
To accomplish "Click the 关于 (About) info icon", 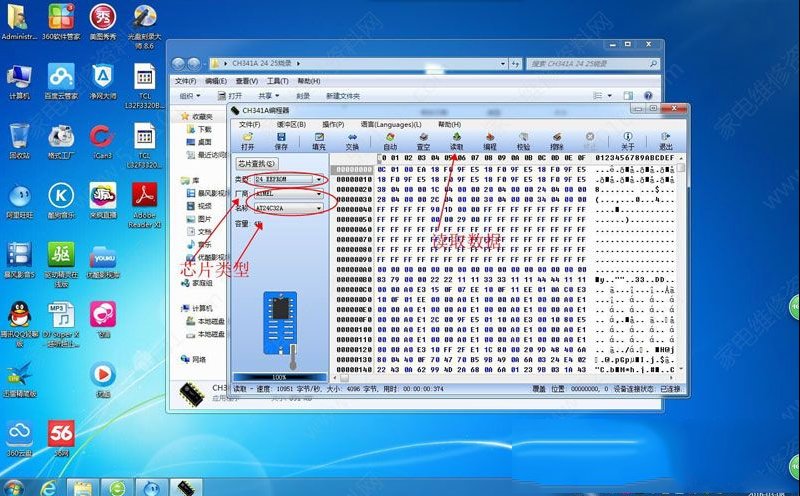I will tap(628, 141).
